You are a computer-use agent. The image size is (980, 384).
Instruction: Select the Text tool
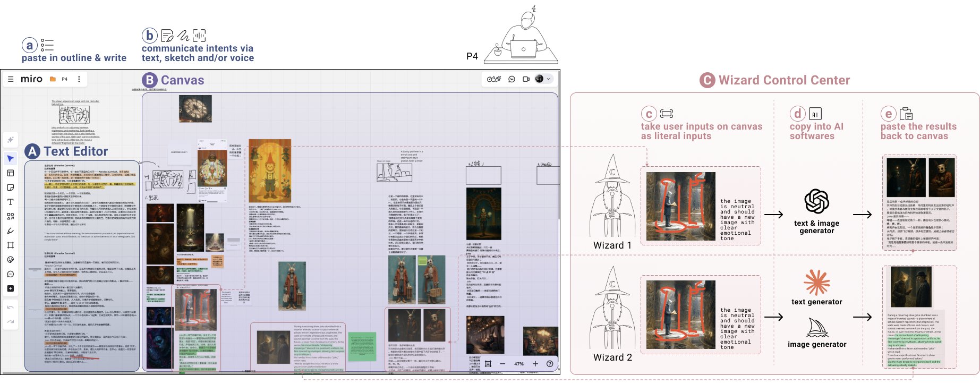pyautogui.click(x=11, y=202)
